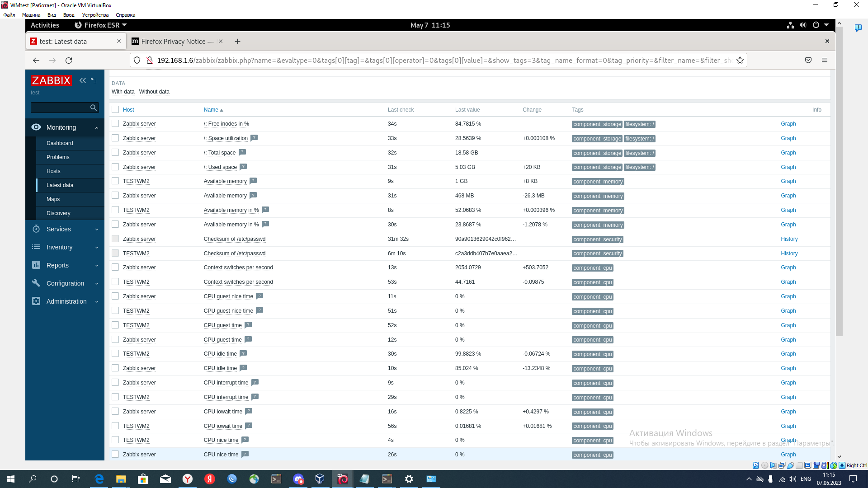The width and height of the screenshot is (868, 488).
Task: Select the Monitoring eye icon in sidebar
Action: pos(36,127)
